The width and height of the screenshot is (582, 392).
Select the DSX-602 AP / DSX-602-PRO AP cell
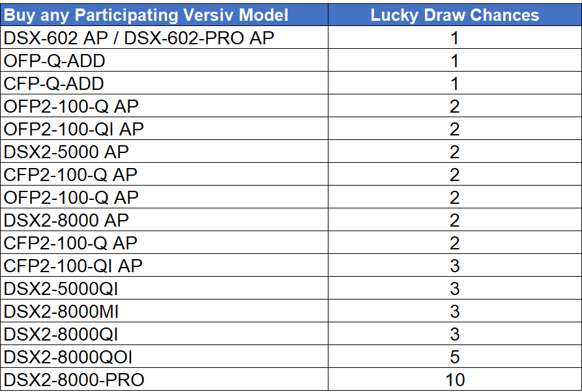(x=164, y=37)
